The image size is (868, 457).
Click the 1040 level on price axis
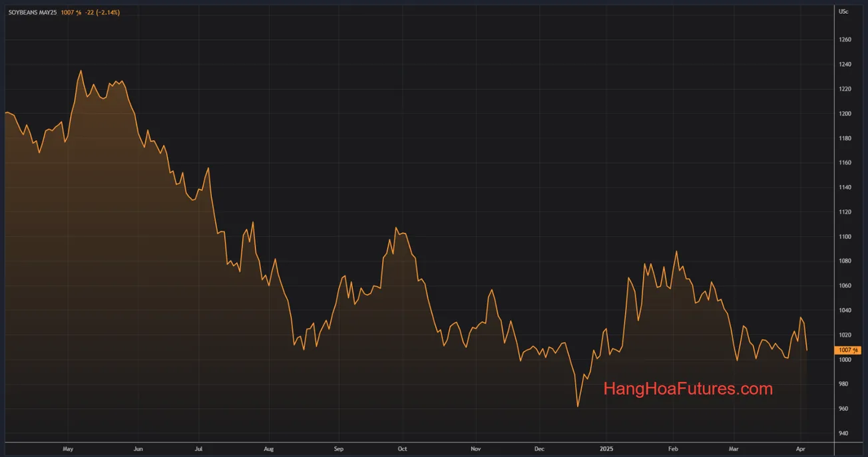845,311
